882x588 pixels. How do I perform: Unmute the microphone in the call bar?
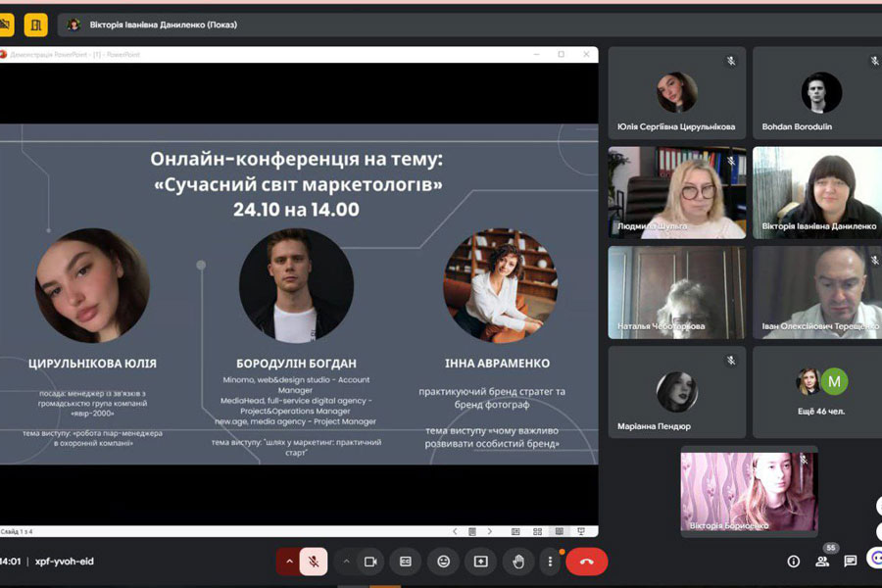pos(314,561)
